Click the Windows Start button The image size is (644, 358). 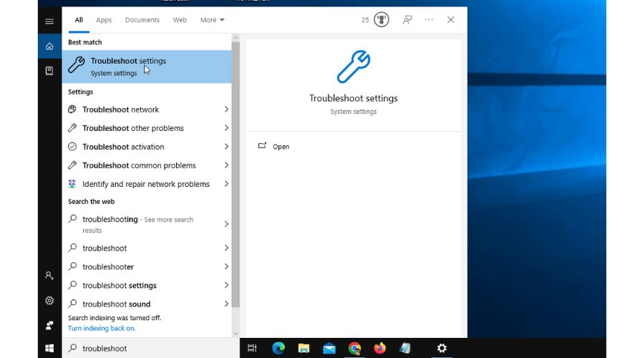point(49,348)
